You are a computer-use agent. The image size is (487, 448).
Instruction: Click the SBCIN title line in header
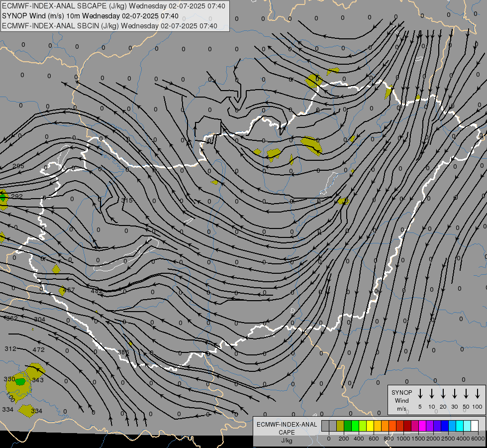109,26
